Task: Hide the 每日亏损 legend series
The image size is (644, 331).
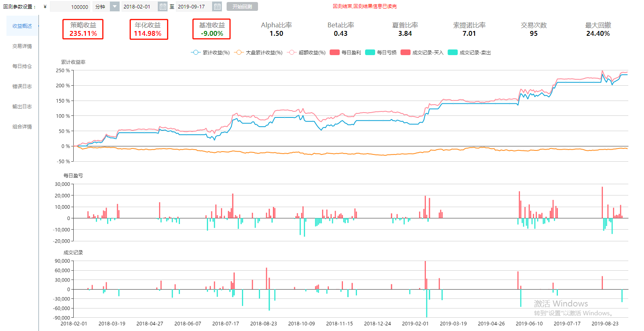Action: pos(381,52)
